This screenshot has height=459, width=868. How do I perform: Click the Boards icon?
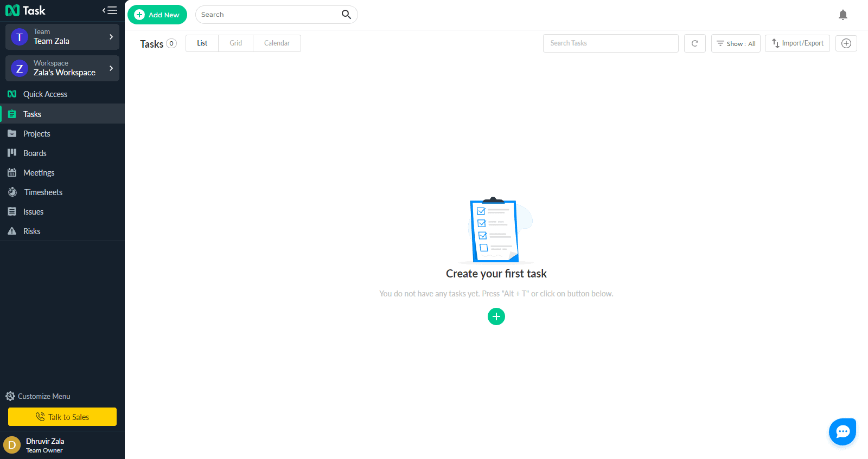[x=12, y=153]
